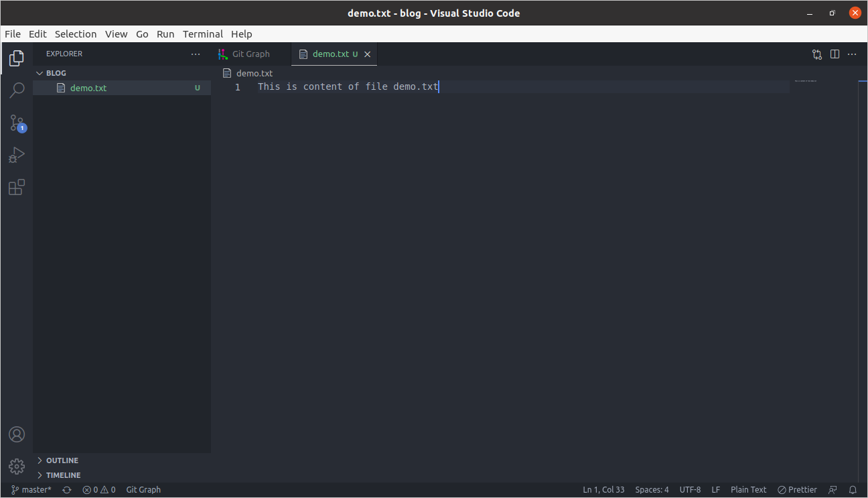Viewport: 868px width, 498px height.
Task: Collapse the BLOG folder section
Action: (122, 73)
